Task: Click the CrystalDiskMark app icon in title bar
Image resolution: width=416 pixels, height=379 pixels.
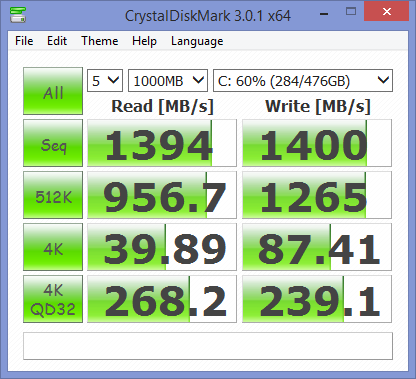Action: point(18,14)
